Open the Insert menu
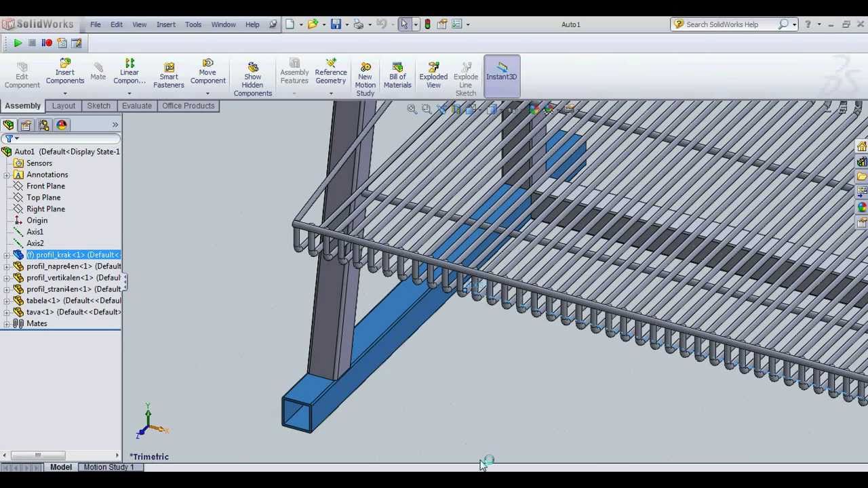Screen dimensions: 868x488 tap(166, 24)
